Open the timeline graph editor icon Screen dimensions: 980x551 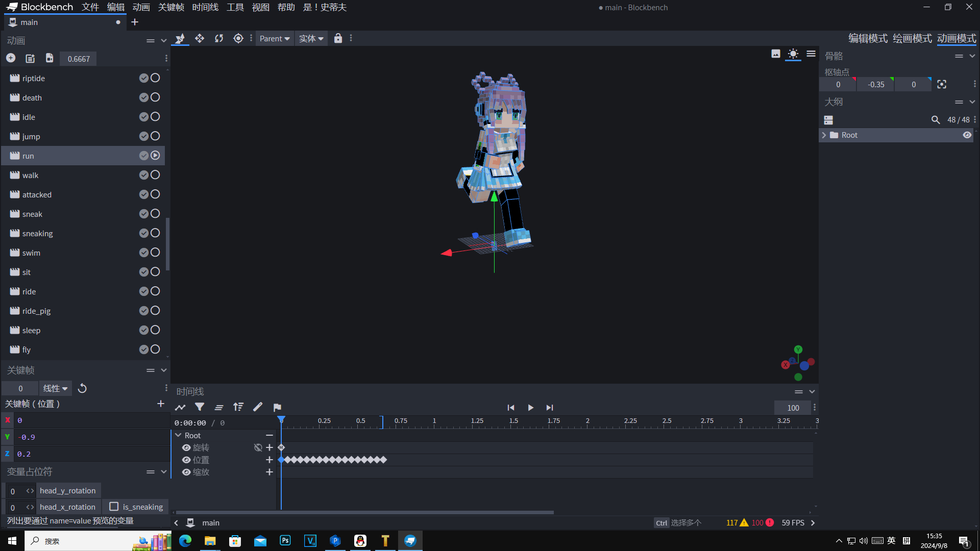(x=180, y=407)
